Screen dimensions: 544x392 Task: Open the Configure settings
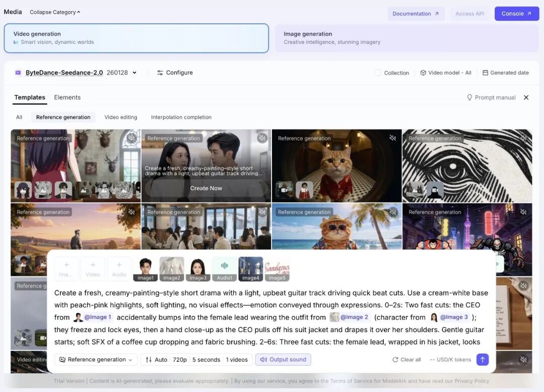click(x=175, y=73)
